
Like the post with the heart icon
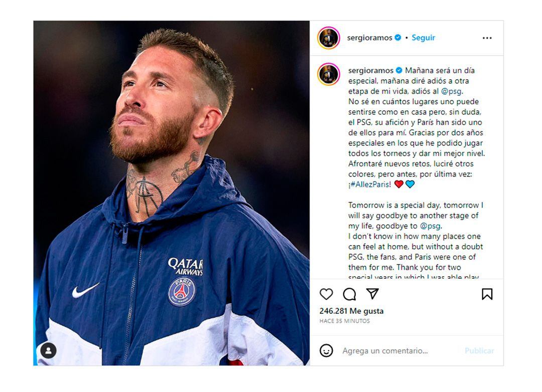pyautogui.click(x=326, y=294)
